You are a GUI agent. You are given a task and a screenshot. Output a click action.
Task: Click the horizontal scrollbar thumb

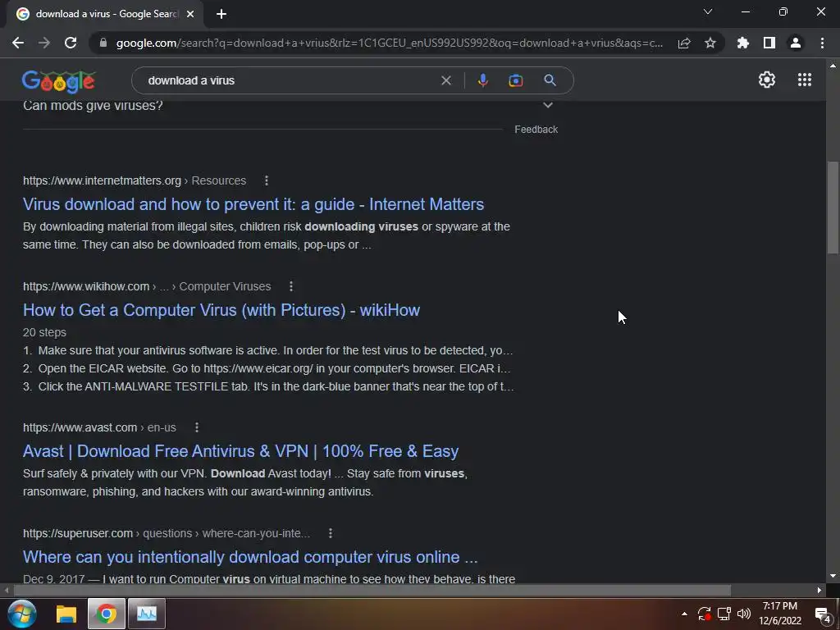pyautogui.click(x=372, y=591)
